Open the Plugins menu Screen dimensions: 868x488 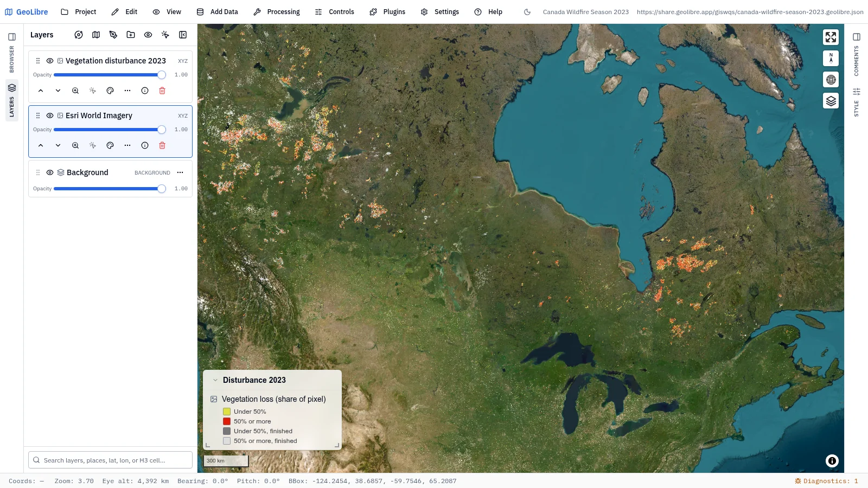point(387,12)
